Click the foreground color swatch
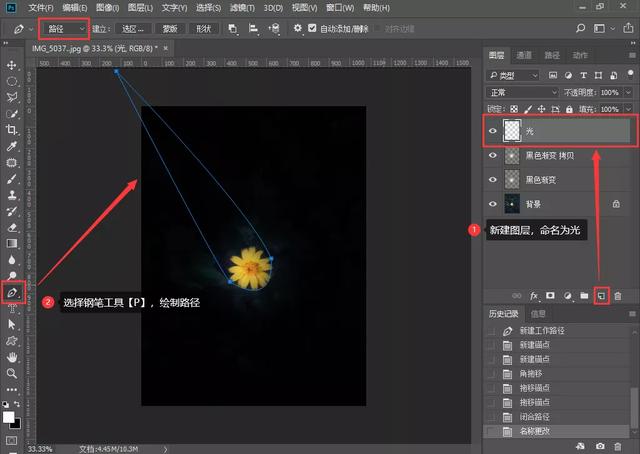640x454 pixels. click(x=8, y=417)
